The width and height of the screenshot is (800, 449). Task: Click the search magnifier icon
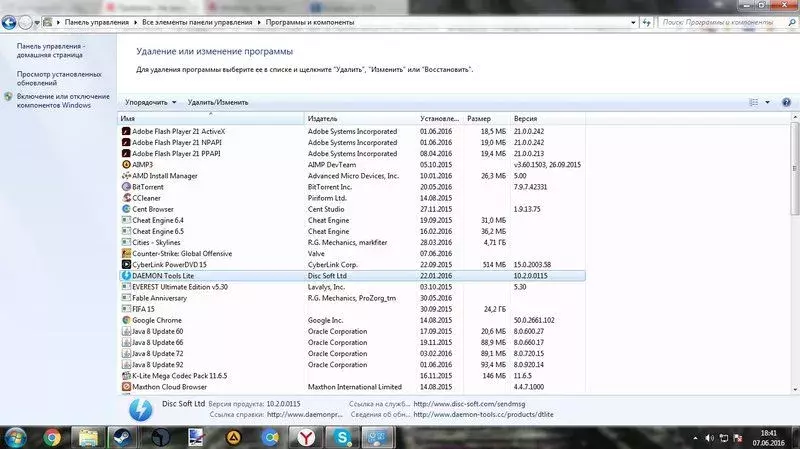[x=792, y=22]
